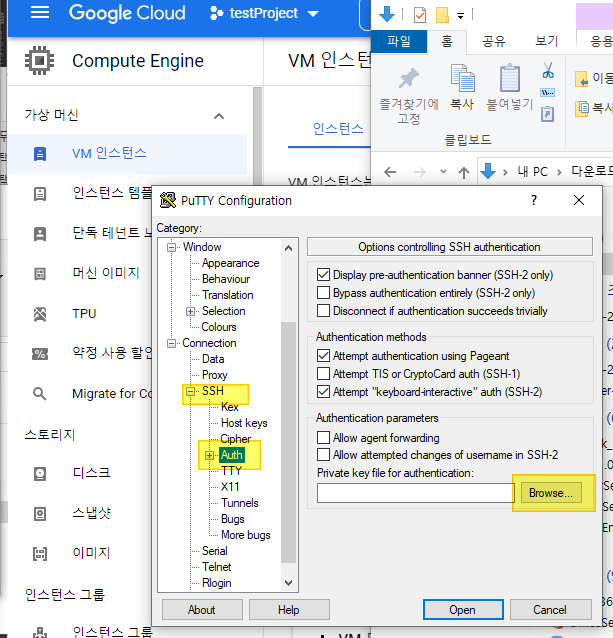
Task: Click the Cancel button in PuTTY
Action: 550,610
